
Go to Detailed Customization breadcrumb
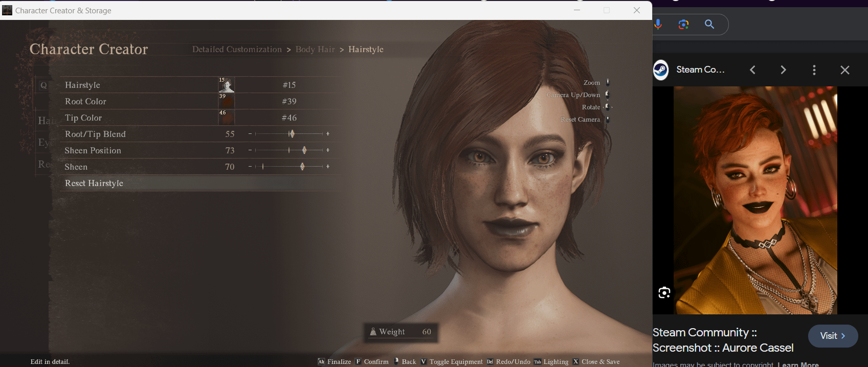(237, 49)
